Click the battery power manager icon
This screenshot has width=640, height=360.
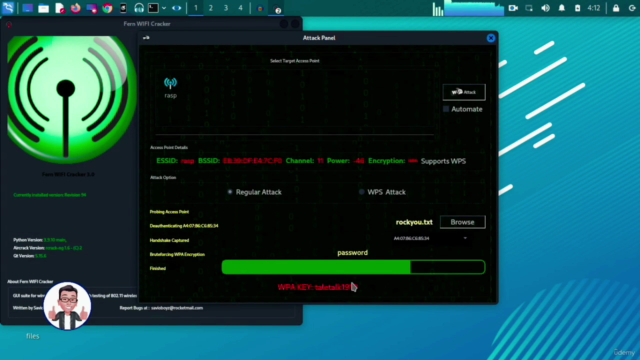(x=577, y=8)
